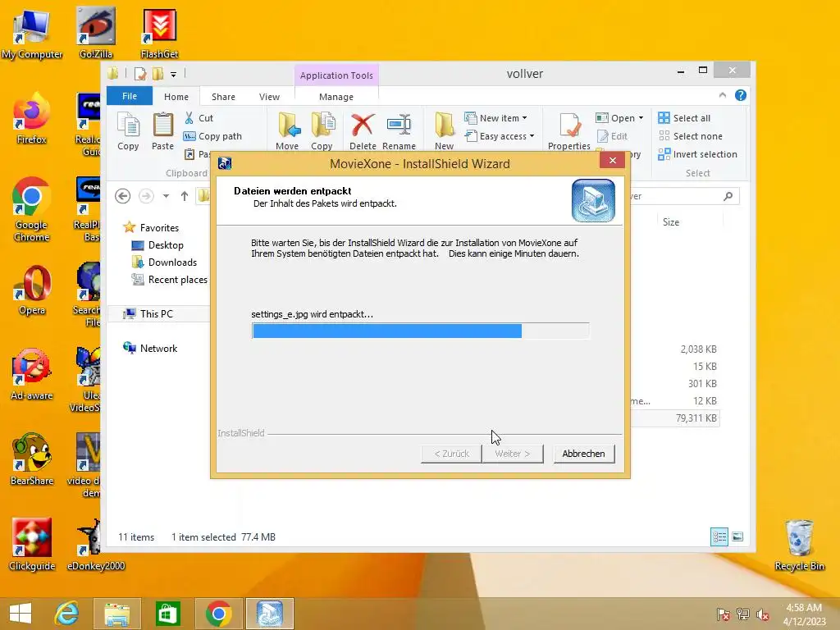Open Quick Access Toolbar customize dropdown
The width and height of the screenshot is (840, 630).
pos(173,75)
